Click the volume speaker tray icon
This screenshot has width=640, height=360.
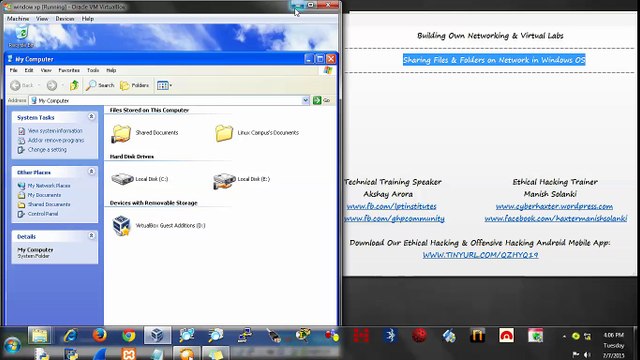[x=587, y=354]
